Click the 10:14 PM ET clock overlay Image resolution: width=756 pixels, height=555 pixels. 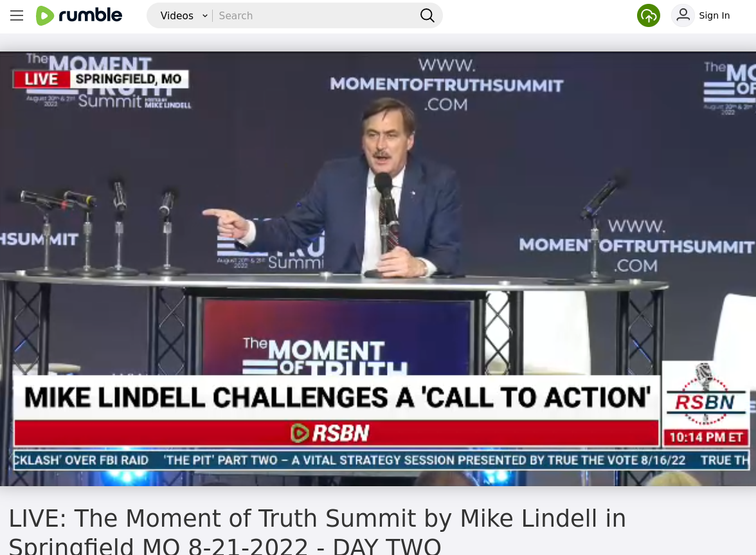pos(706,437)
